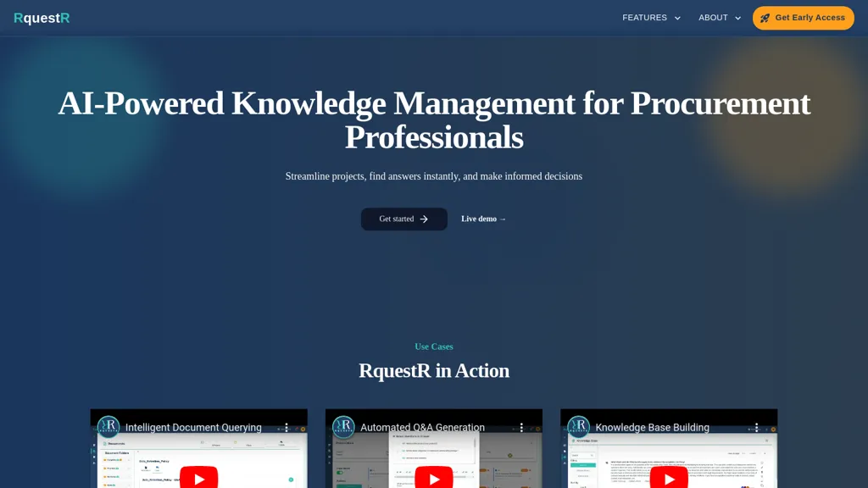Image resolution: width=868 pixels, height=488 pixels.
Task: Click the RquestR logo in header
Action: coord(42,18)
